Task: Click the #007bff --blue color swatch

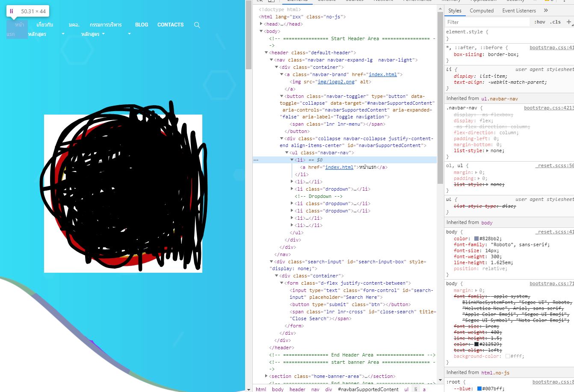Action: [479, 389]
